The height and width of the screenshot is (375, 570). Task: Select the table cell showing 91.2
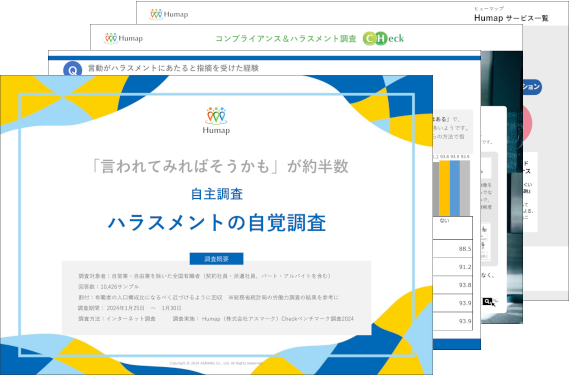[453, 267]
